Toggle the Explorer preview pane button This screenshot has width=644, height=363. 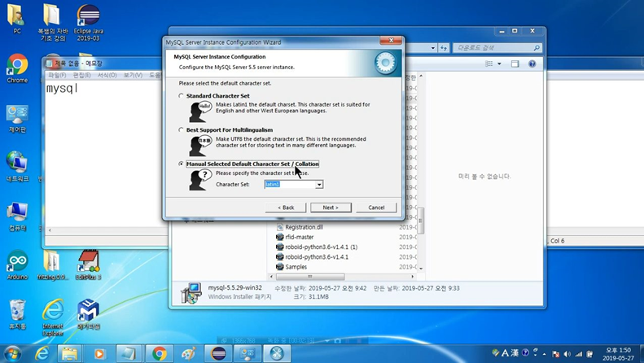pos(515,63)
